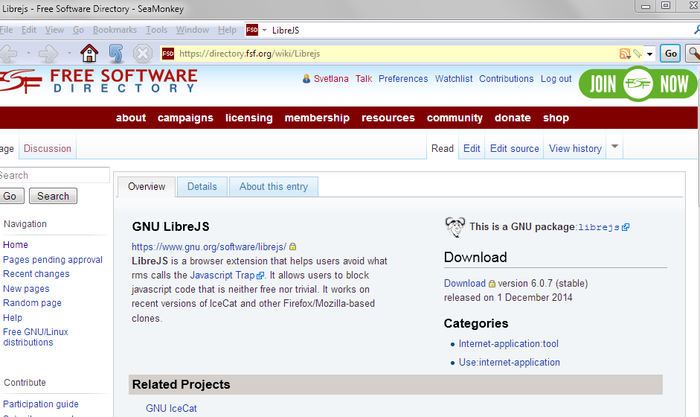700x417 pixels.
Task: Click the GNU head icon
Action: click(455, 227)
